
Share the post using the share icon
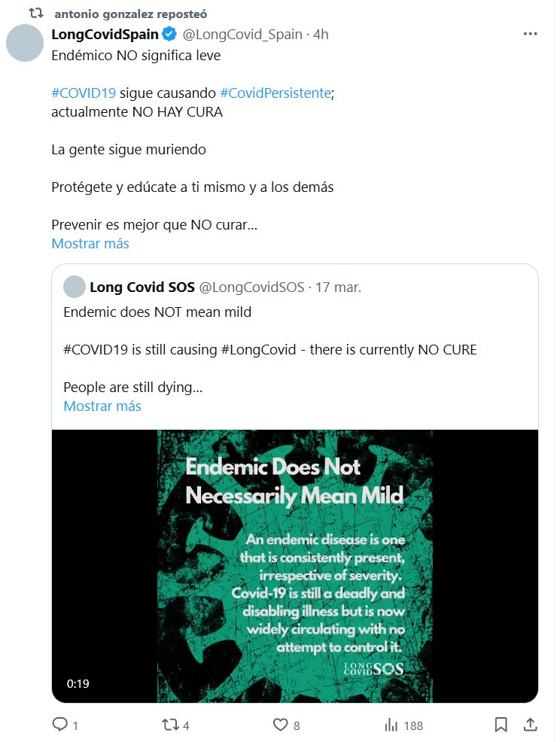530,725
